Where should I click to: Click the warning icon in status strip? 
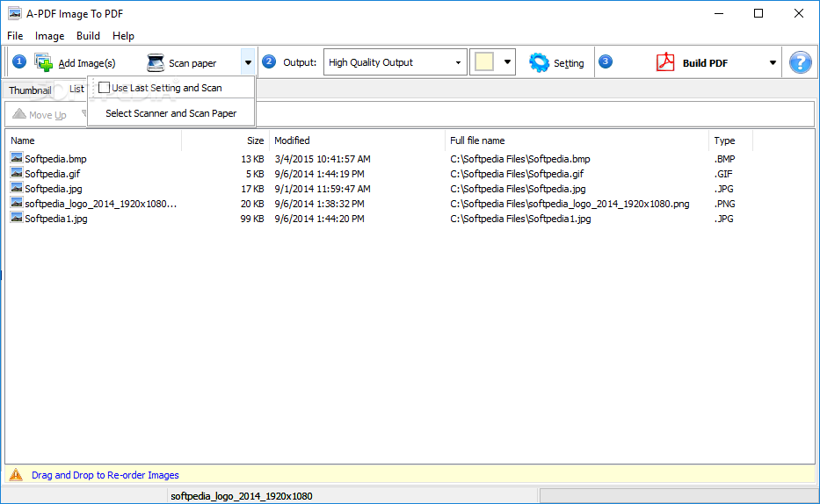click(16, 474)
